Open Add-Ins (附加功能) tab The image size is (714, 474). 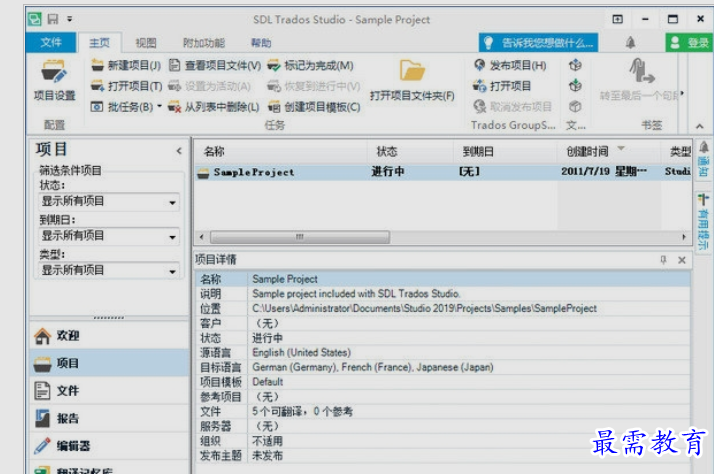(x=204, y=43)
